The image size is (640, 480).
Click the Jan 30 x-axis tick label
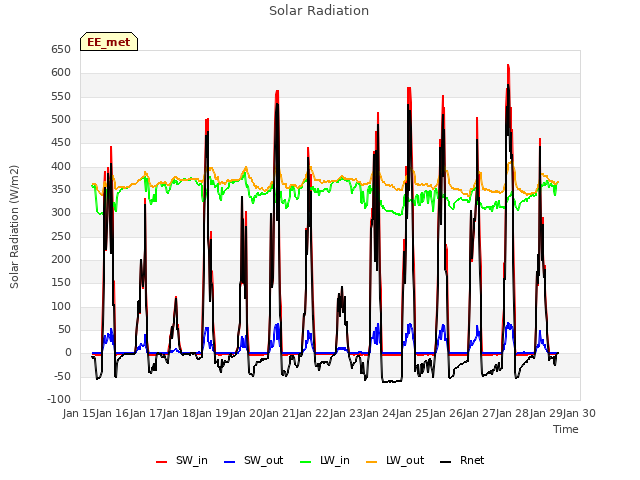579,413
